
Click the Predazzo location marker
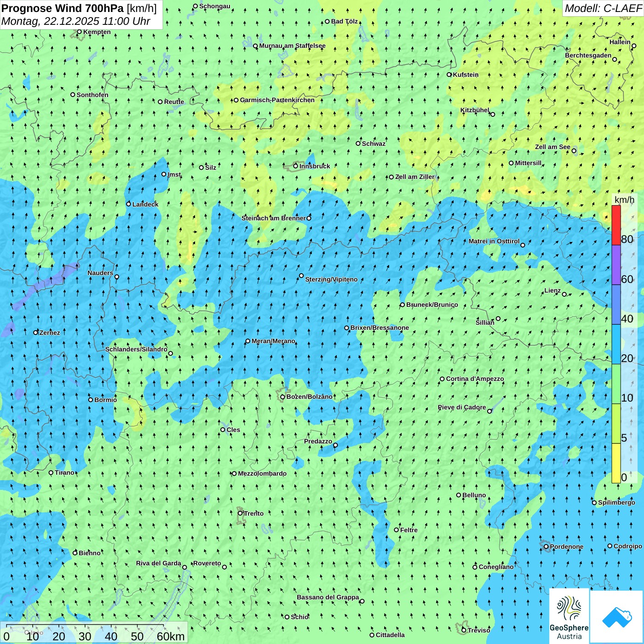[x=335, y=445]
